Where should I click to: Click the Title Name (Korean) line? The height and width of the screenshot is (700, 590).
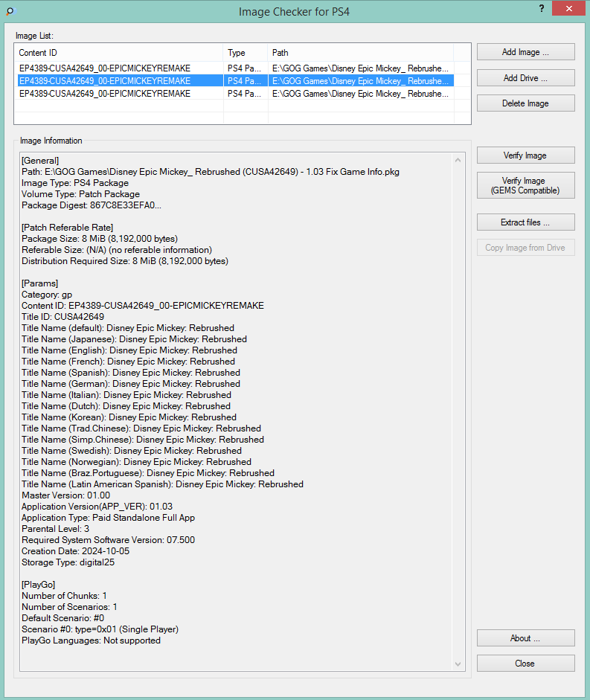129,417
